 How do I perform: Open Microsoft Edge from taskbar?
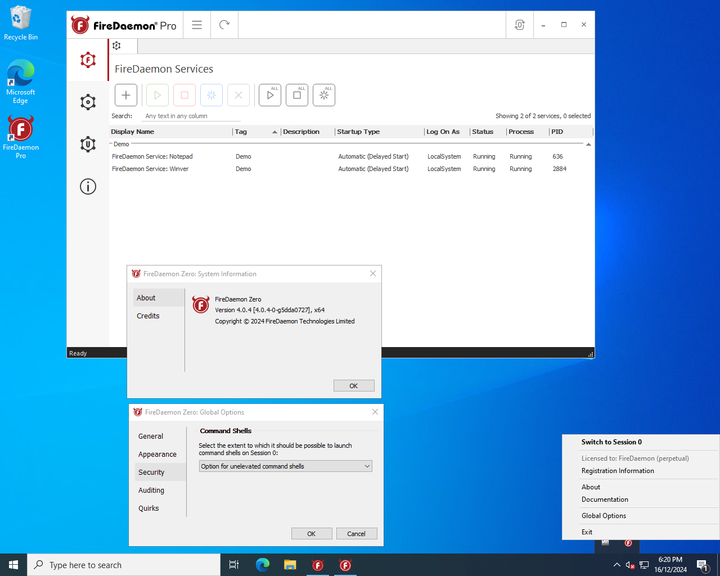[262, 565]
